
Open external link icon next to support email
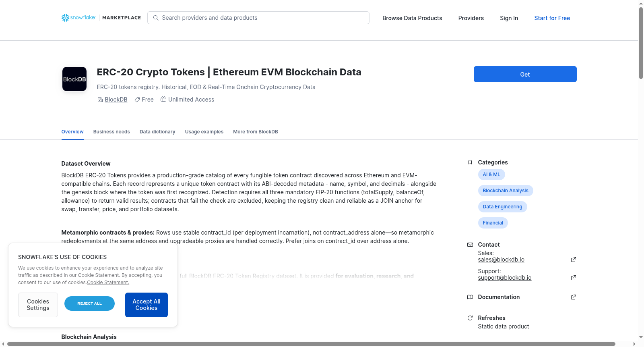pos(574,278)
